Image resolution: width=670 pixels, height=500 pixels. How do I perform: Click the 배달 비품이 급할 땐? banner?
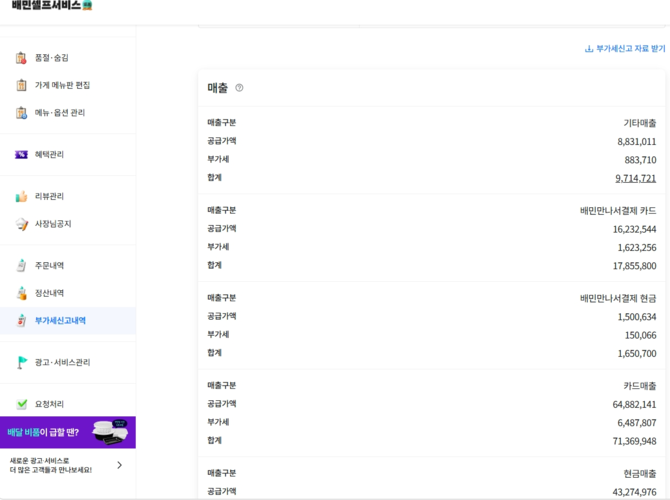(x=68, y=432)
